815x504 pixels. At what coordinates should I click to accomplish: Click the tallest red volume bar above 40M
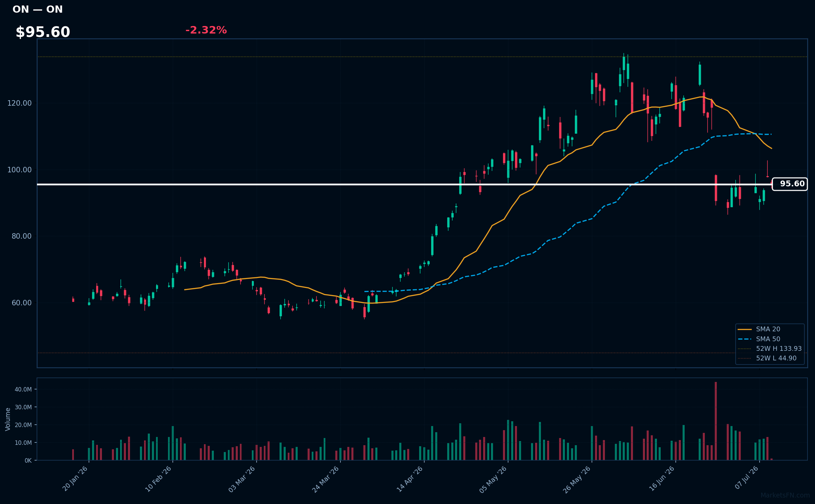click(716, 421)
